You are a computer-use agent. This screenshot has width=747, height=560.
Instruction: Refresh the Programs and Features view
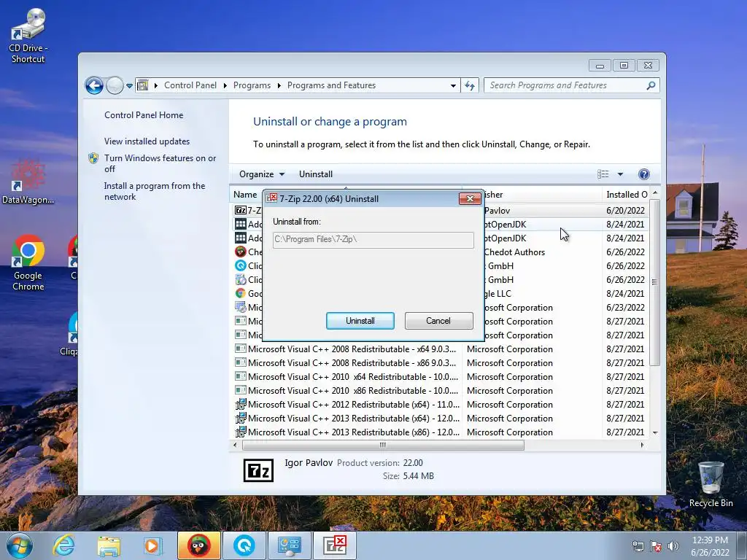[x=470, y=86]
